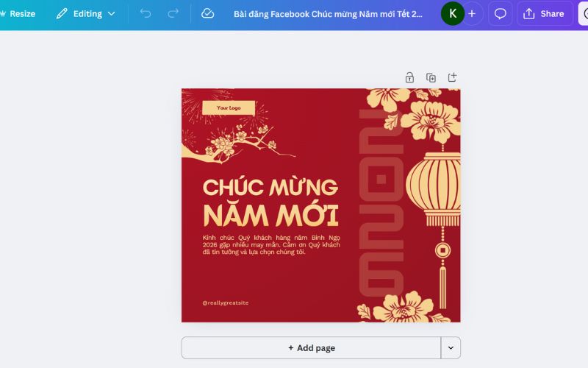The width and height of the screenshot is (588, 368).
Task: Click the pencil icon beside Editing
Action: [x=62, y=14]
